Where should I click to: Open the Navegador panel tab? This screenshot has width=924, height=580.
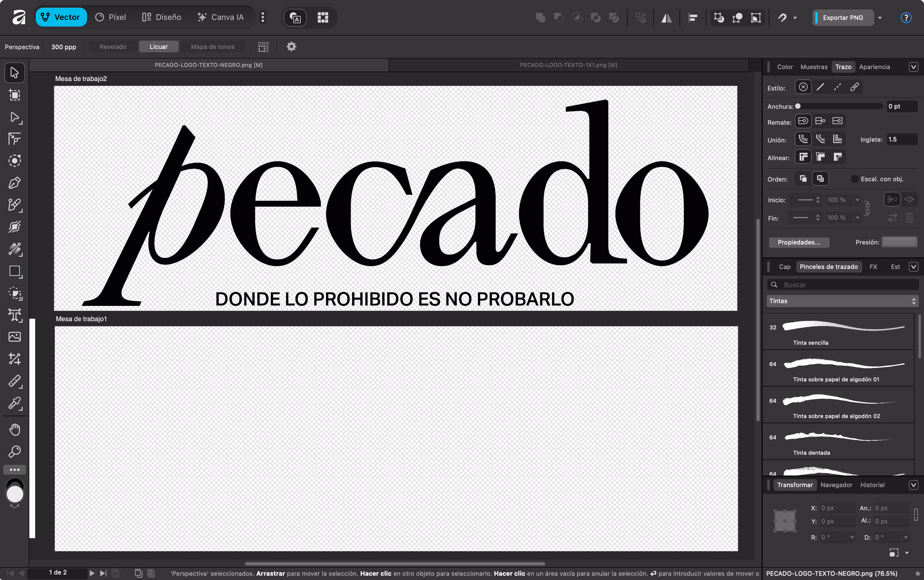point(836,485)
